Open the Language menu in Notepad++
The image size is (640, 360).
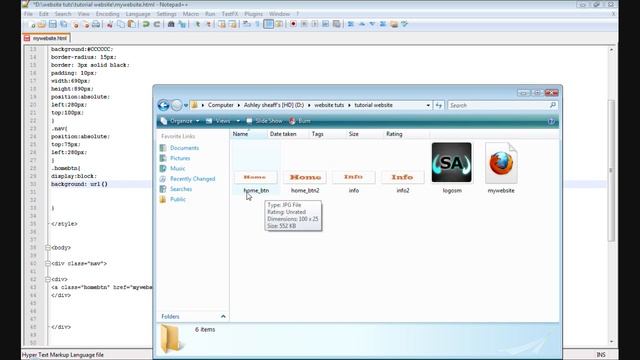tap(138, 14)
